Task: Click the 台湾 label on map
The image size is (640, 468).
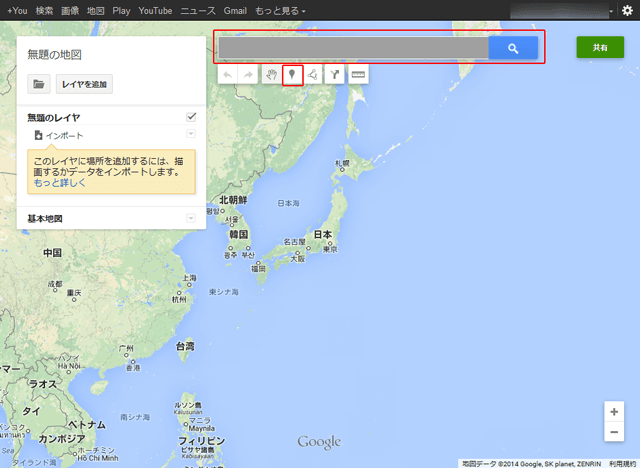Action: [185, 346]
